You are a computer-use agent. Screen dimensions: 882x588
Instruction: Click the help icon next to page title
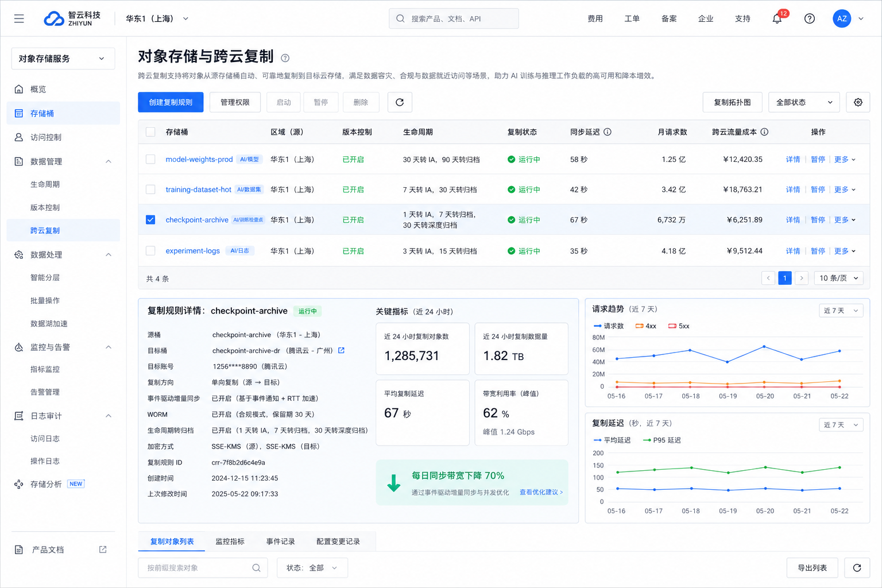tap(285, 58)
